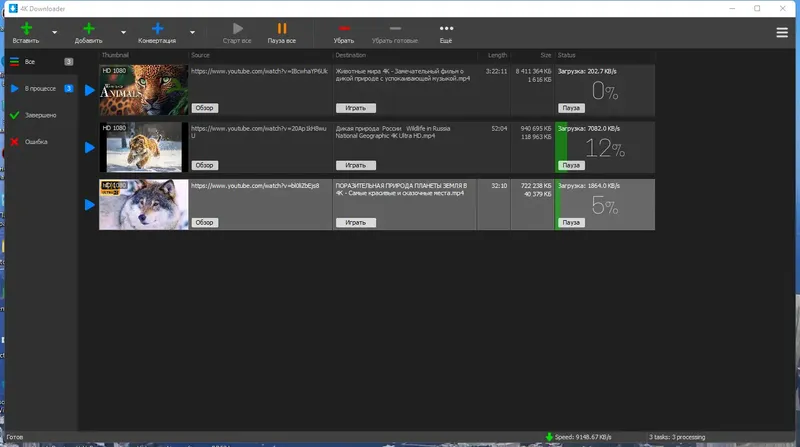Click the 5% green progress bar
The height and width of the screenshot is (447, 800).
[x=558, y=204]
